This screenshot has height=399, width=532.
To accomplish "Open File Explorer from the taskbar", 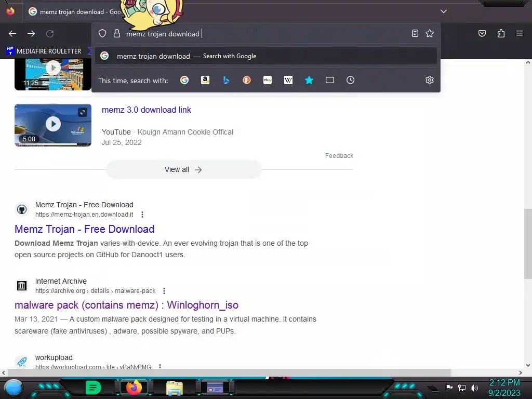I will pos(175,388).
